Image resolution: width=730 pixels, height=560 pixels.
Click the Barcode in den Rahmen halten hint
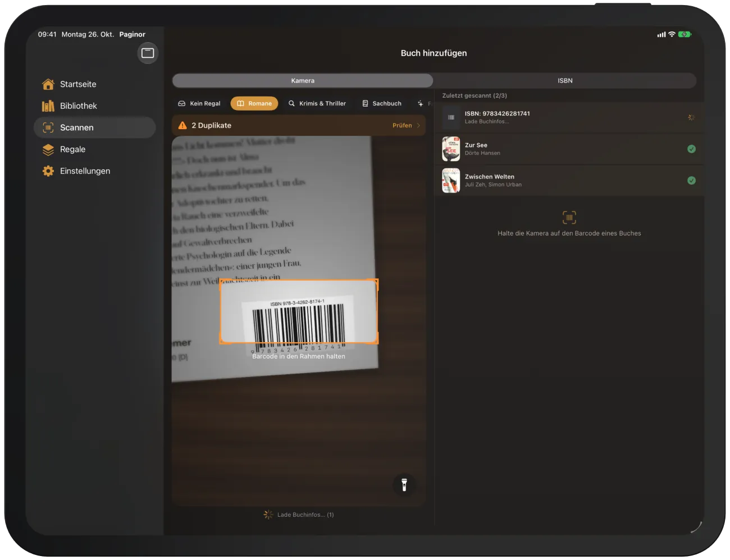point(299,356)
